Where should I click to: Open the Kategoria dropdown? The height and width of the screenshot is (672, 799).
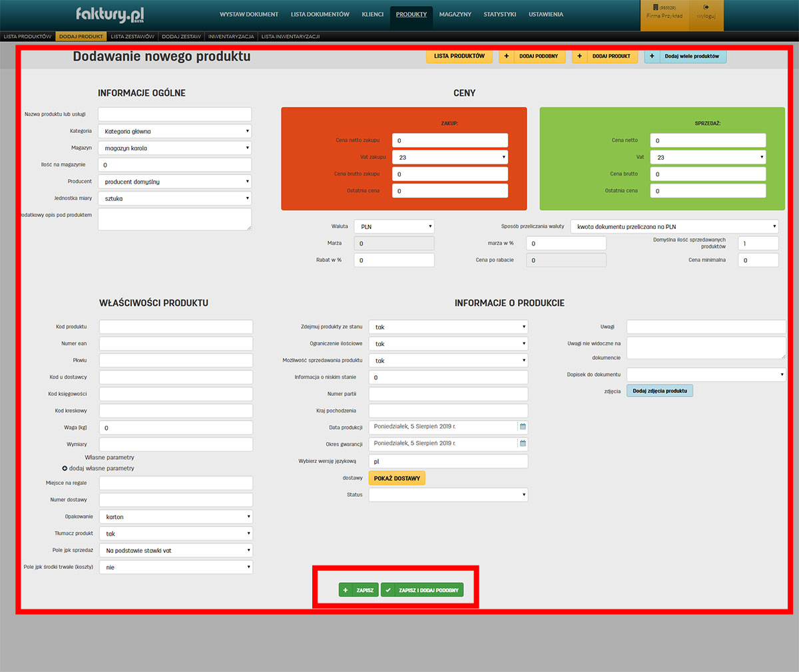[174, 132]
